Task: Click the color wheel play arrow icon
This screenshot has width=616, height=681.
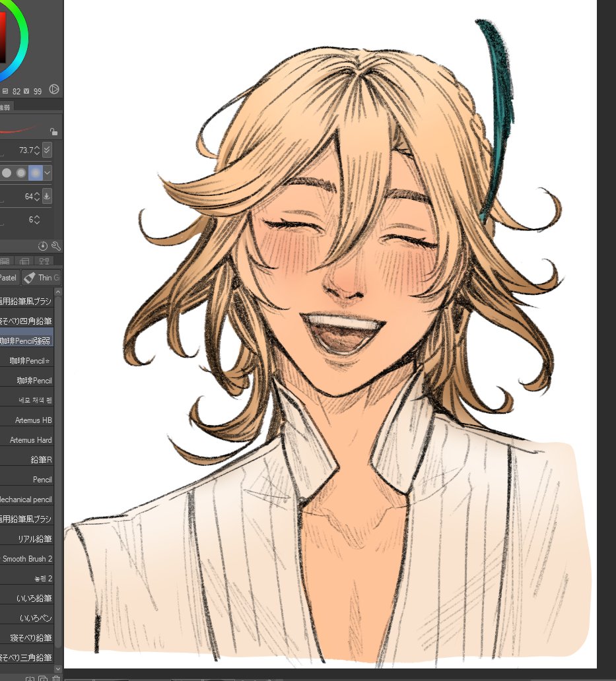Action: click(x=54, y=90)
